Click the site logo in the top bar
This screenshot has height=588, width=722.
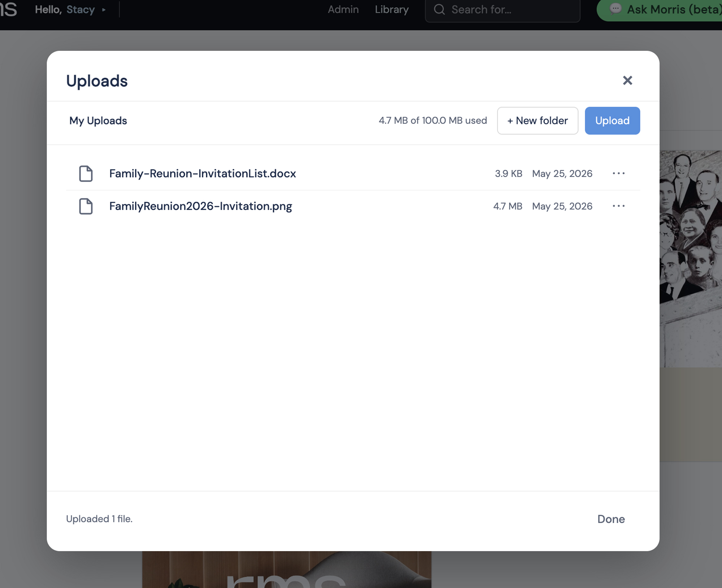click(9, 9)
